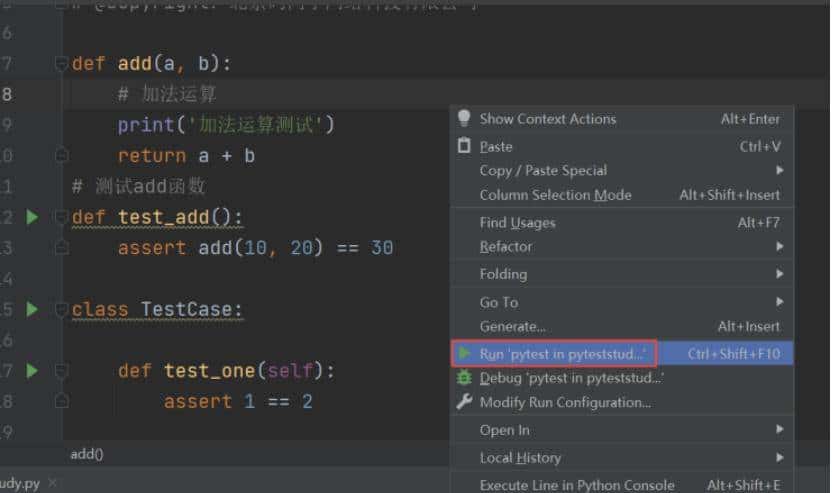Image resolution: width=832 pixels, height=493 pixels.
Task: Expand the Open In submenu arrow
Action: point(779,429)
